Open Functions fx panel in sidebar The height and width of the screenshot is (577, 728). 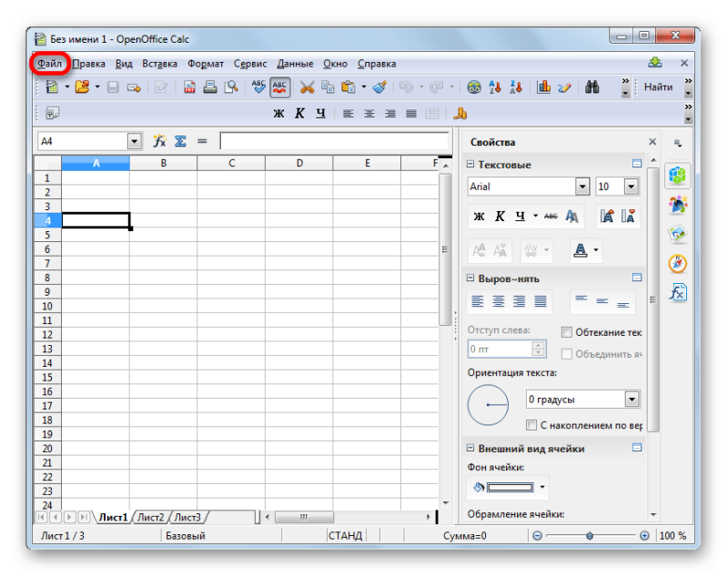coord(677,292)
